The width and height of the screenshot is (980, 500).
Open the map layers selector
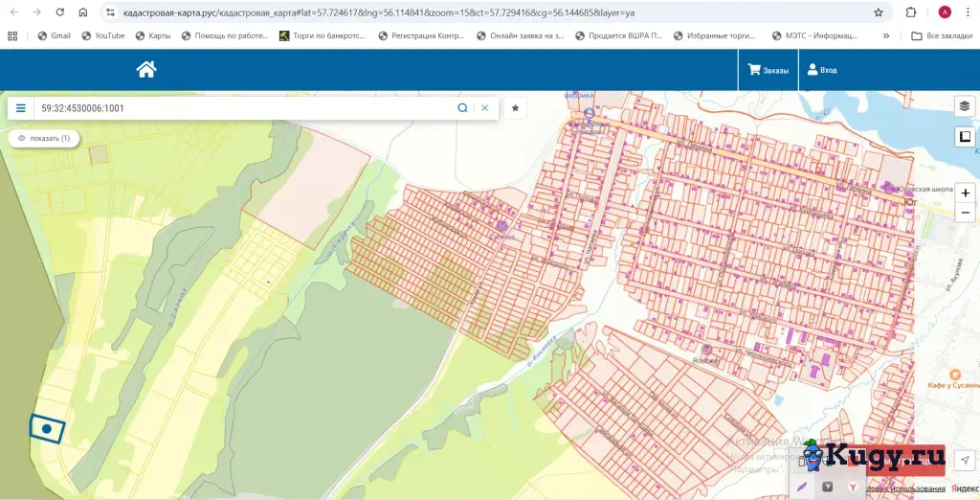tap(965, 106)
